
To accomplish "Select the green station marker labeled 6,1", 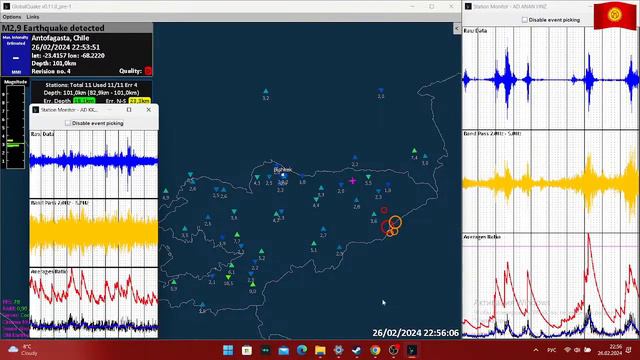I will point(231,266).
